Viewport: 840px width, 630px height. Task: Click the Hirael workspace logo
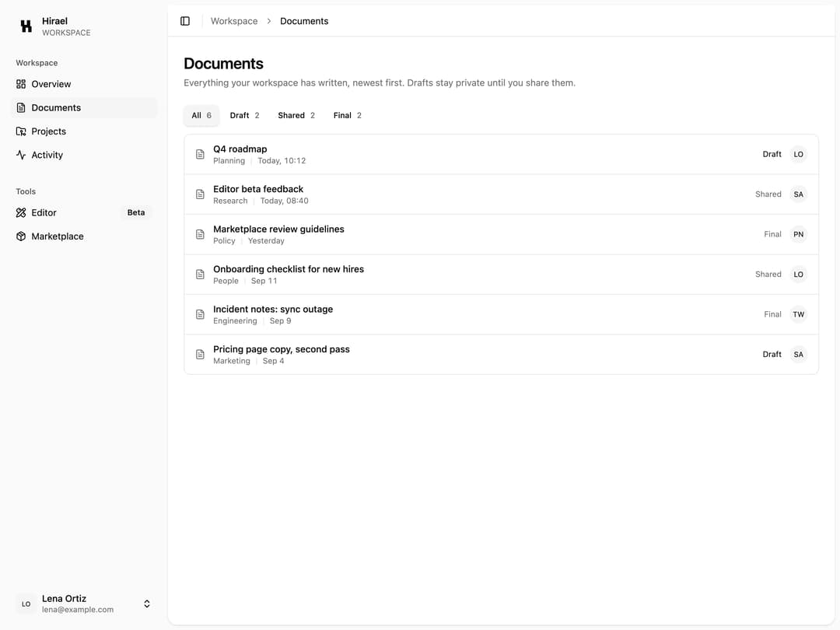[x=26, y=26]
